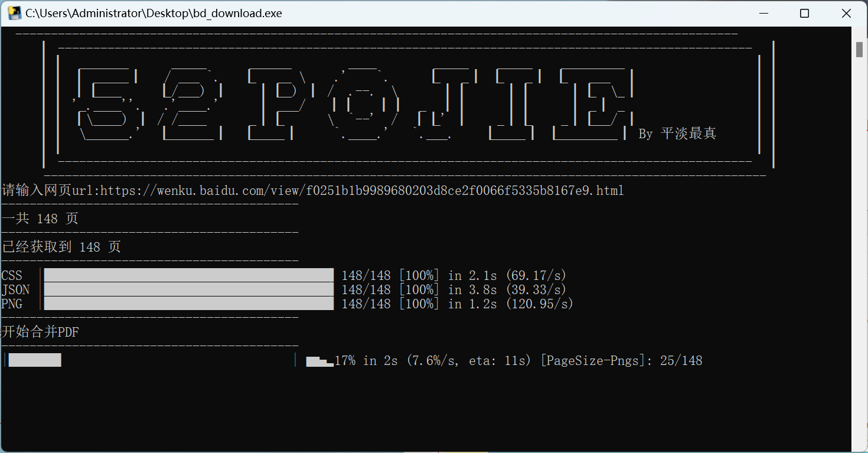Click the PDF merge progress bar at 17%

tap(151, 360)
